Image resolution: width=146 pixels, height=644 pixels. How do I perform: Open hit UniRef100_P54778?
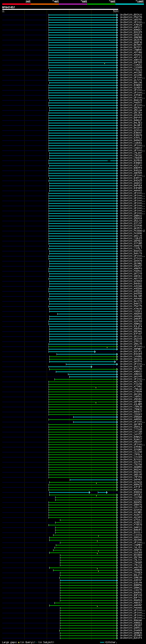tap(131, 17)
